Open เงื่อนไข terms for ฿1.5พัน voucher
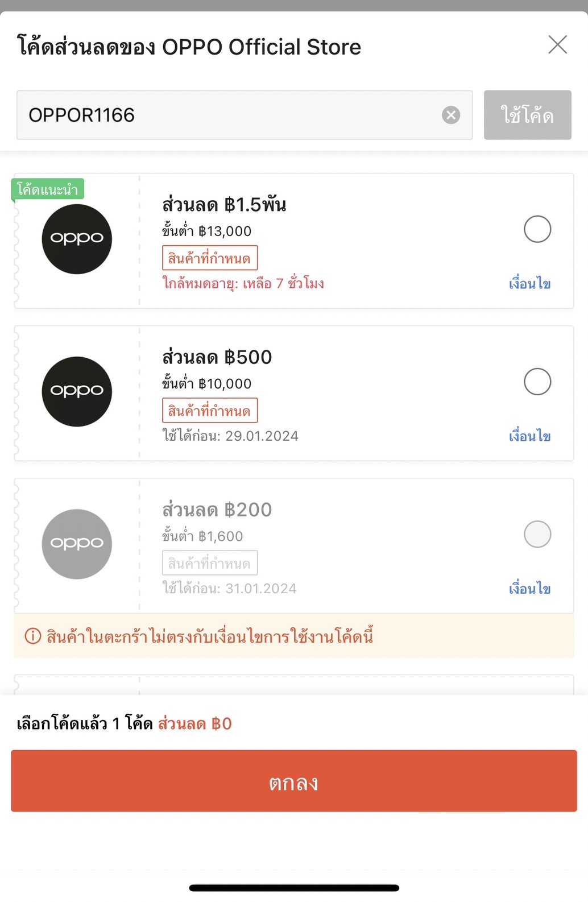Viewport: 588px width, 902px height. click(529, 283)
